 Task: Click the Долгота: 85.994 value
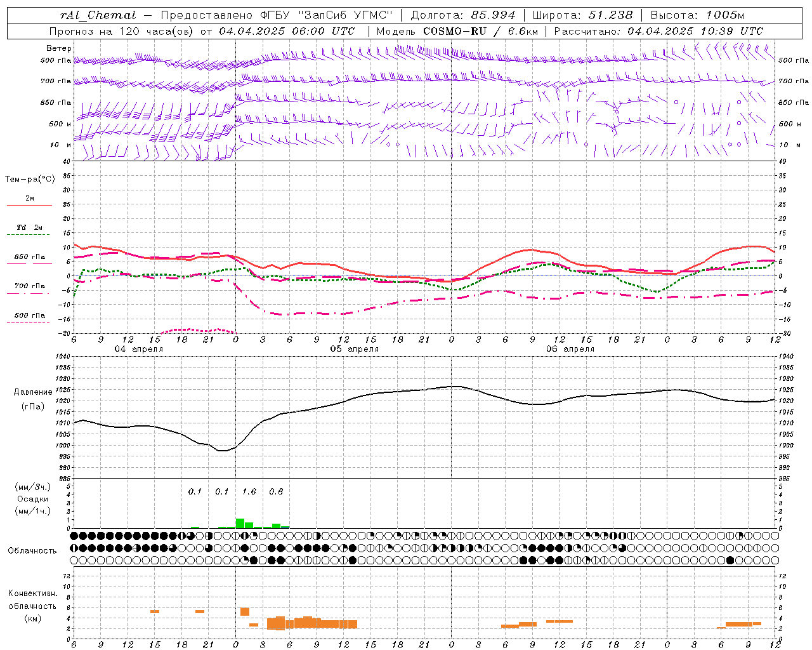464,15
